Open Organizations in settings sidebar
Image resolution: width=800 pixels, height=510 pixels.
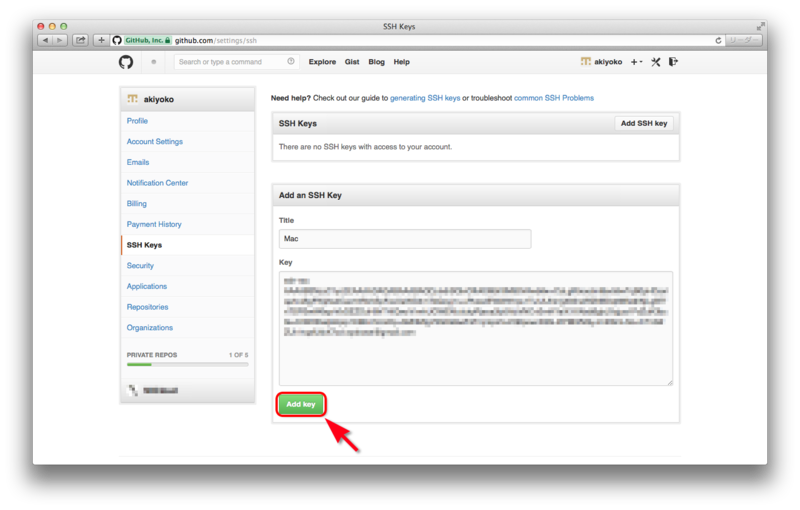(149, 327)
